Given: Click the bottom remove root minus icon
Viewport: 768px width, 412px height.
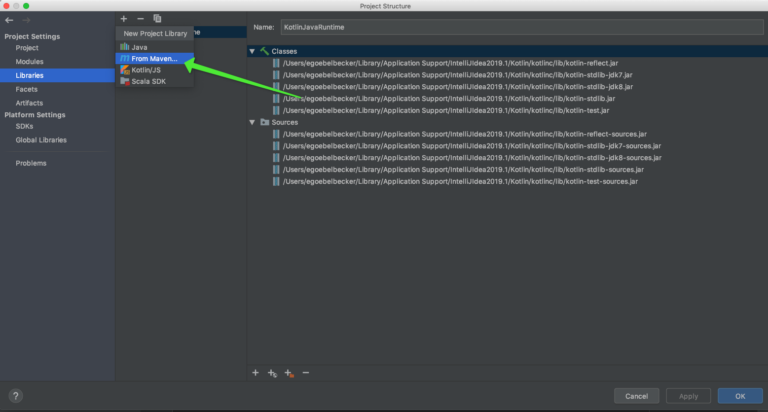Looking at the screenshot, I should click(306, 372).
